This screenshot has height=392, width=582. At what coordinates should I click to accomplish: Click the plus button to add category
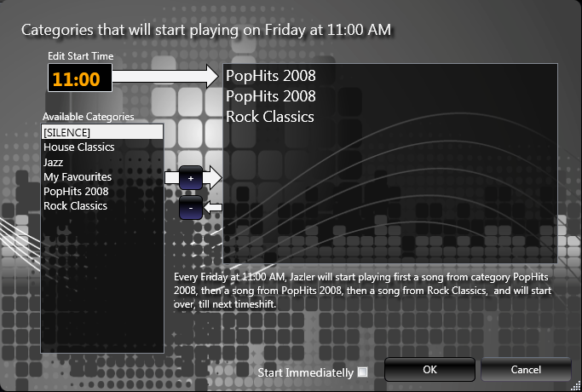[x=191, y=179]
